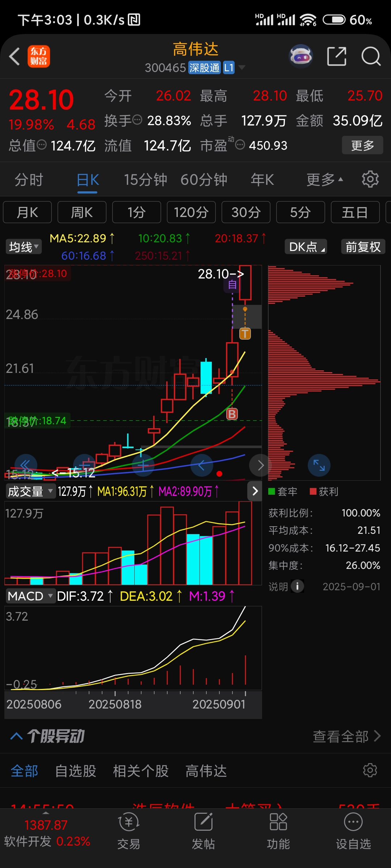This screenshot has height=868, width=391.
Task: Move chart left one step arrow
Action: 202,465
